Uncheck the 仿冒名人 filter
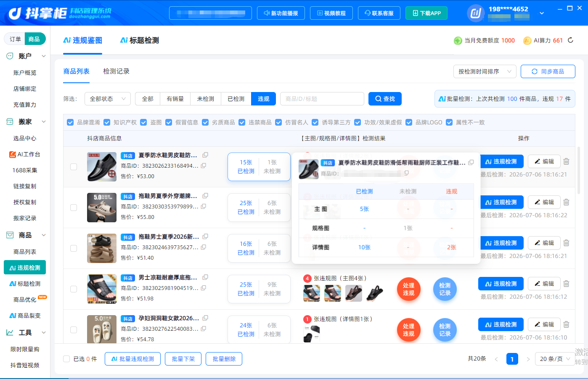This screenshot has width=588, height=379. [278, 122]
